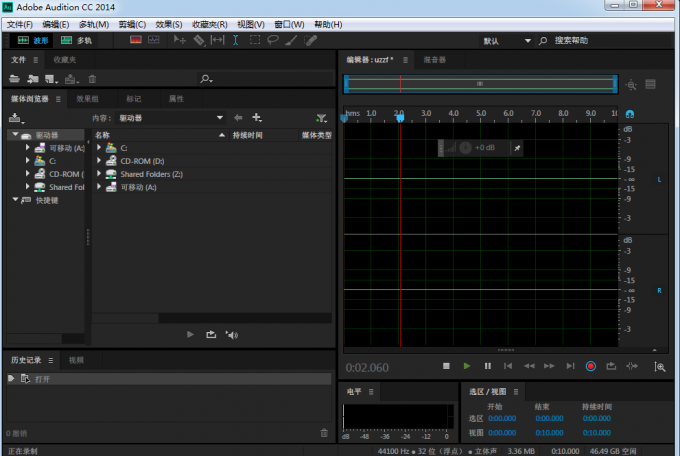
Task: Open the 收藏夹 menu
Action: [x=209, y=25]
